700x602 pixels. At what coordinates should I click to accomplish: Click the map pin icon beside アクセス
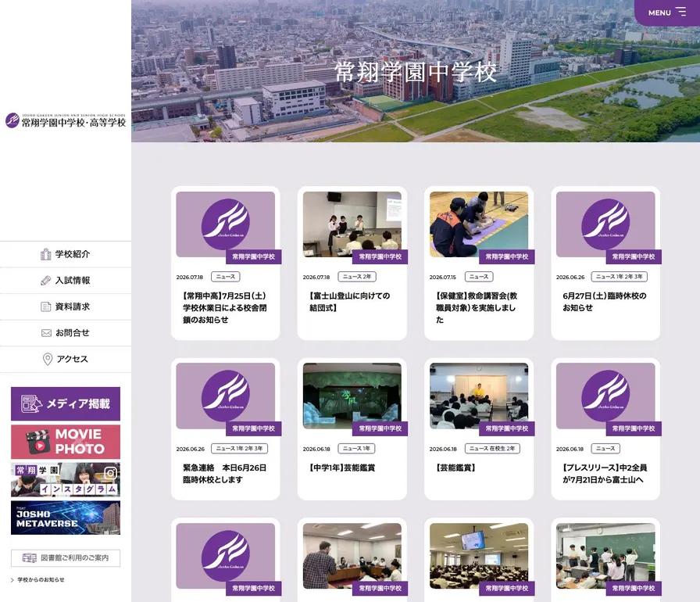48,359
